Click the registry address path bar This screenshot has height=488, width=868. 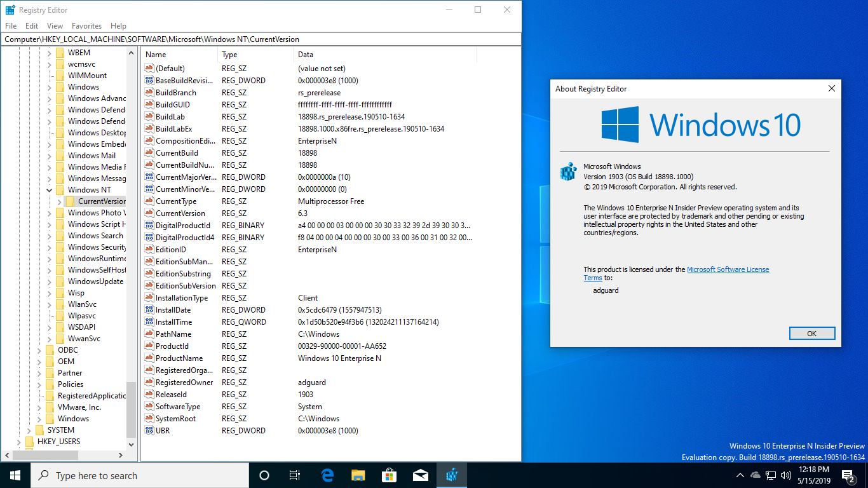261,39
